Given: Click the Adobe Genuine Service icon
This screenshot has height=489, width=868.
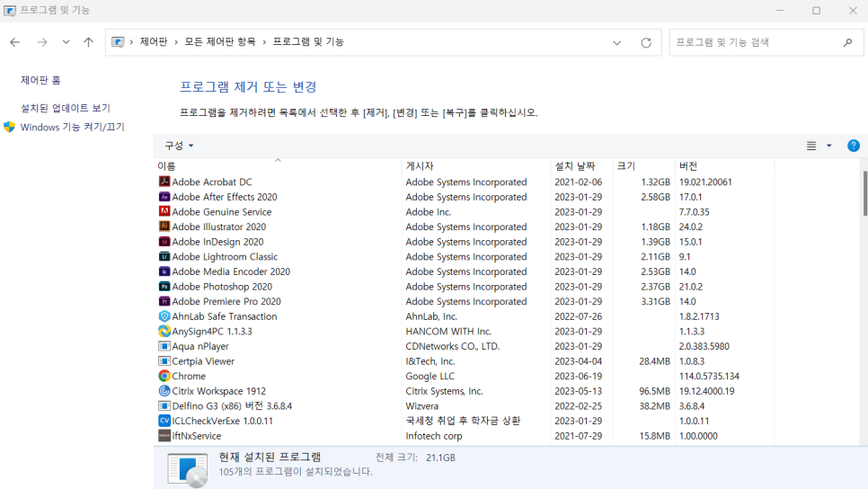Looking at the screenshot, I should click(x=164, y=211).
